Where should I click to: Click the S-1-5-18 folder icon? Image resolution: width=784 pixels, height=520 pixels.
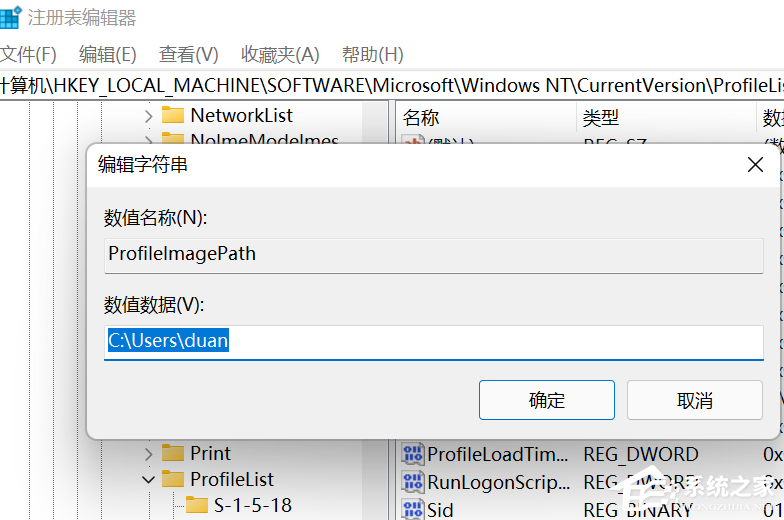point(196,505)
